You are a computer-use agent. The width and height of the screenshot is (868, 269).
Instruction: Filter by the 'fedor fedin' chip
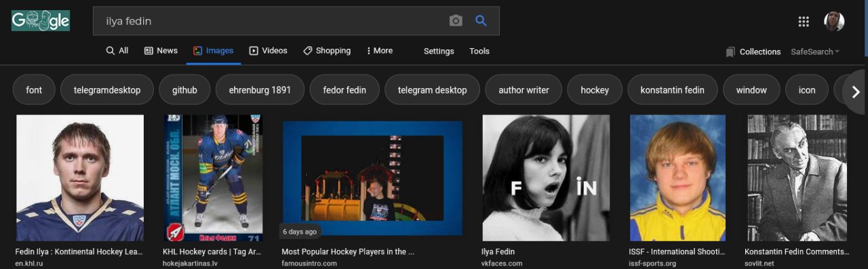click(344, 89)
